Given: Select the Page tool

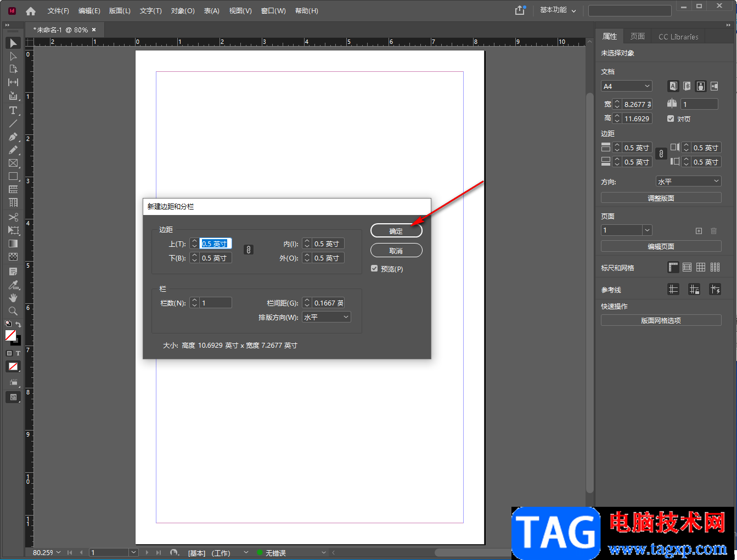Looking at the screenshot, I should click(x=13, y=69).
